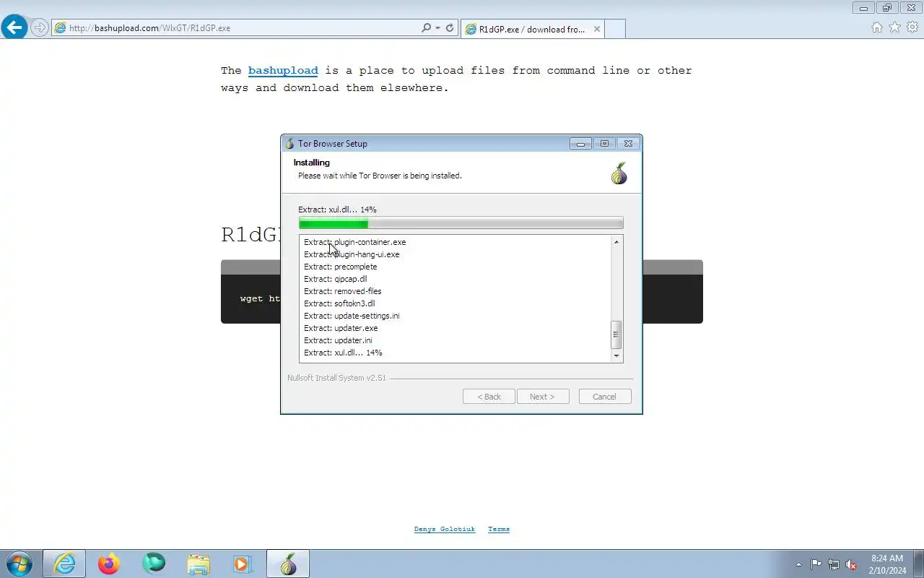Click the installation progress bar

pos(461,223)
